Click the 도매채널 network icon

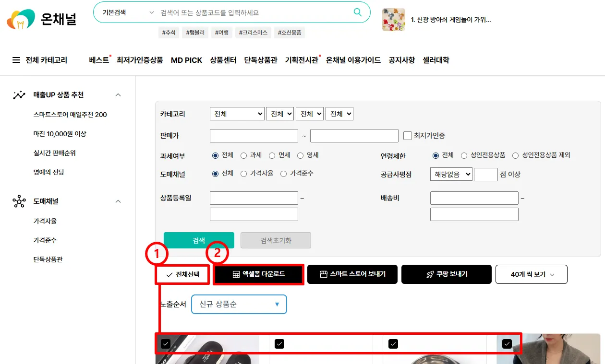pyautogui.click(x=19, y=201)
